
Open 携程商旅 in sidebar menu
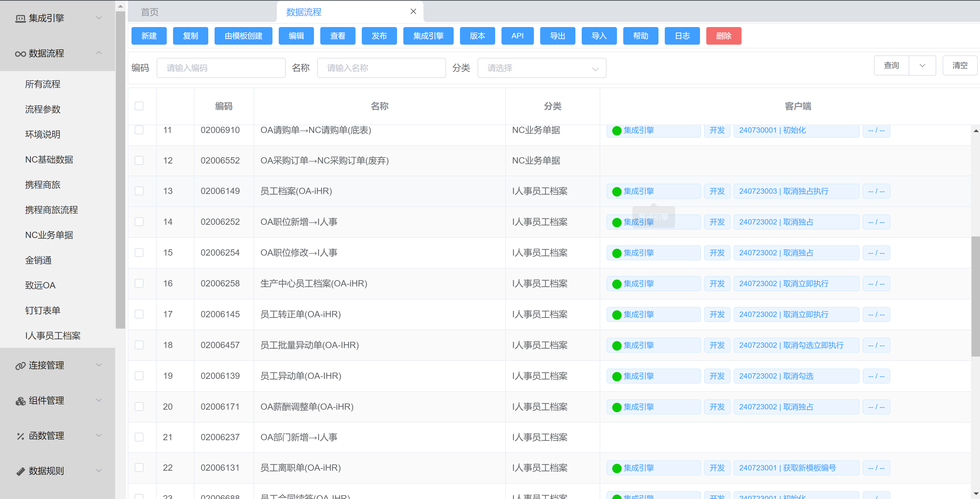coord(42,185)
